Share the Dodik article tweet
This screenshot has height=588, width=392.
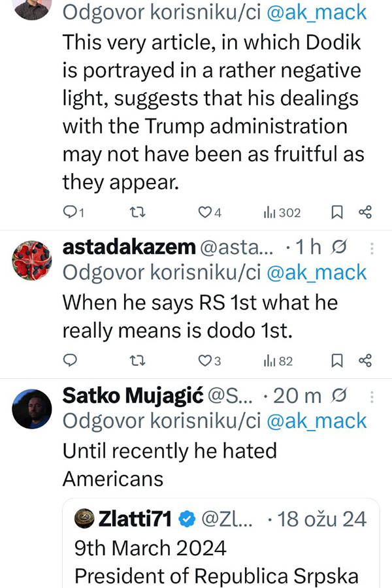coord(365,212)
